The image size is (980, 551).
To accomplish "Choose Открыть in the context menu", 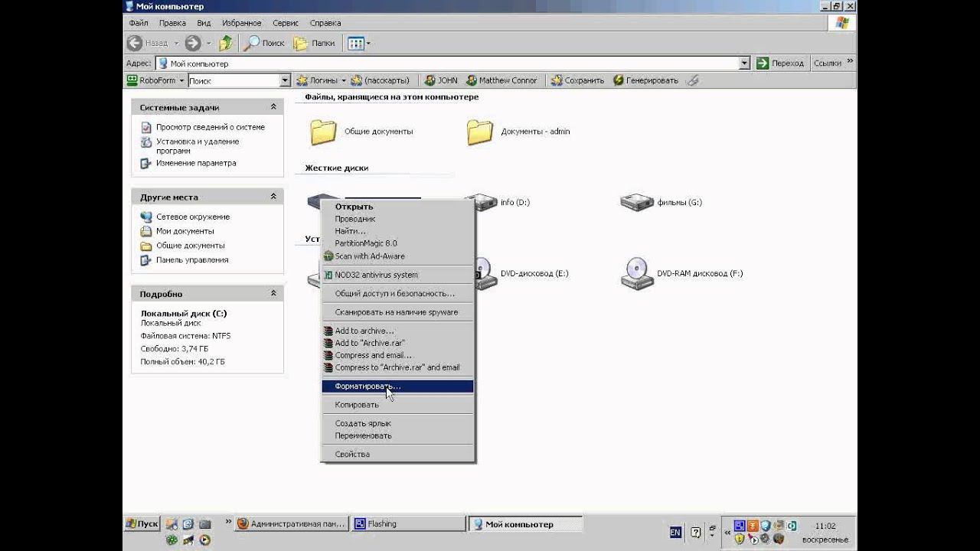I will [x=398, y=207].
